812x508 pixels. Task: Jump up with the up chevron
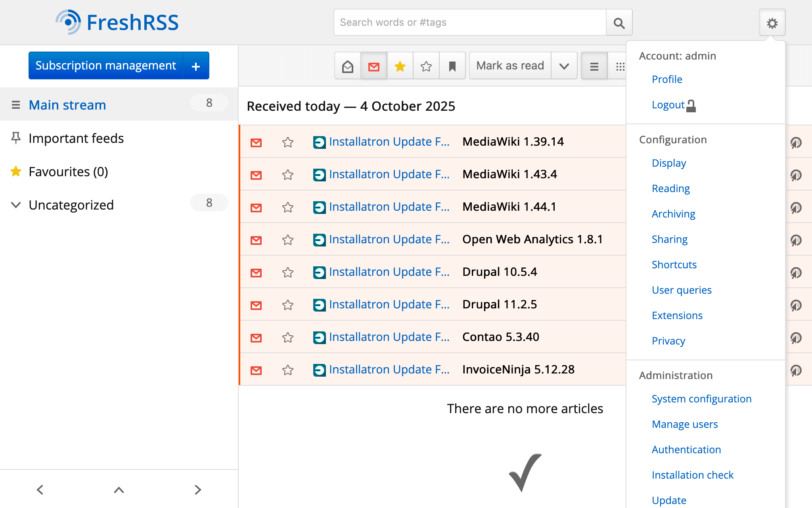[119, 489]
